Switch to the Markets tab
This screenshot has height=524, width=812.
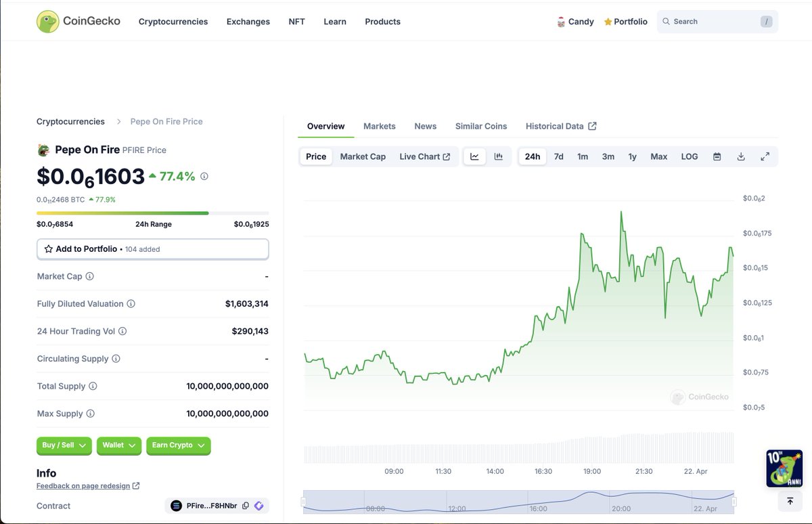pos(380,126)
